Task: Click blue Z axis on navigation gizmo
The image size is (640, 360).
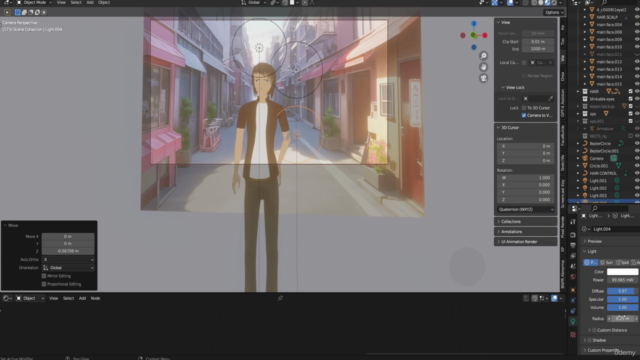Action: [474, 24]
